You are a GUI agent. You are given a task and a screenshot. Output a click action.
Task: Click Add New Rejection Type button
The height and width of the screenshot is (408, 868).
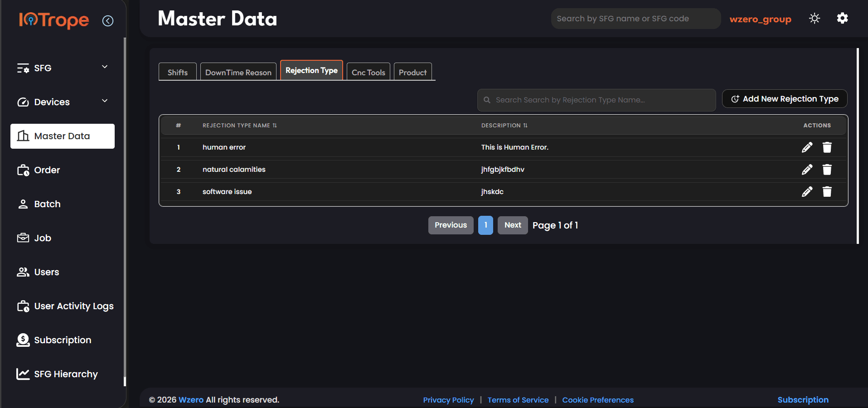785,99
